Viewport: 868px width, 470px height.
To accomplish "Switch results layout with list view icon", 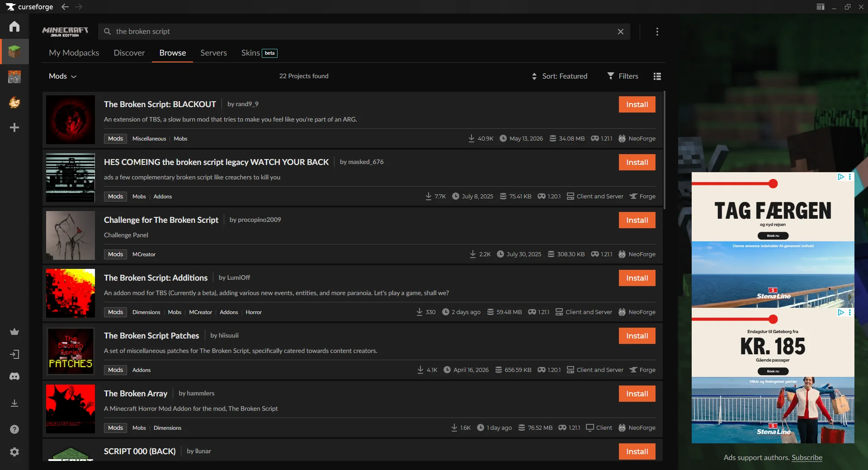I will pyautogui.click(x=657, y=76).
